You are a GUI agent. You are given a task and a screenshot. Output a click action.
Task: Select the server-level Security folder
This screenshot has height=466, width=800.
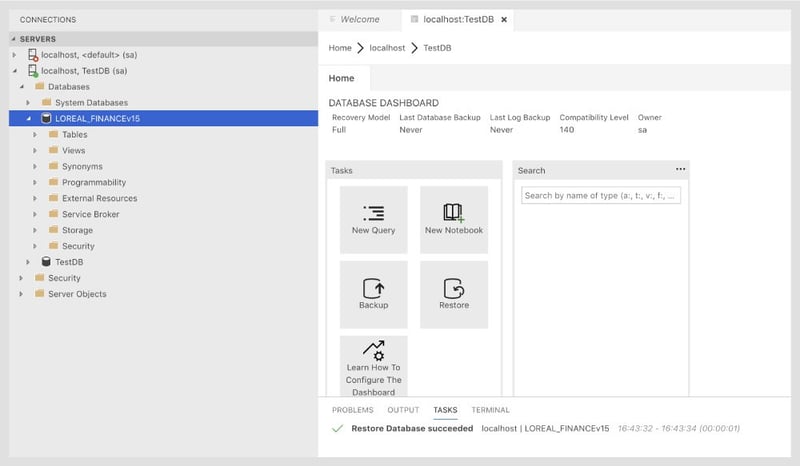coord(64,278)
